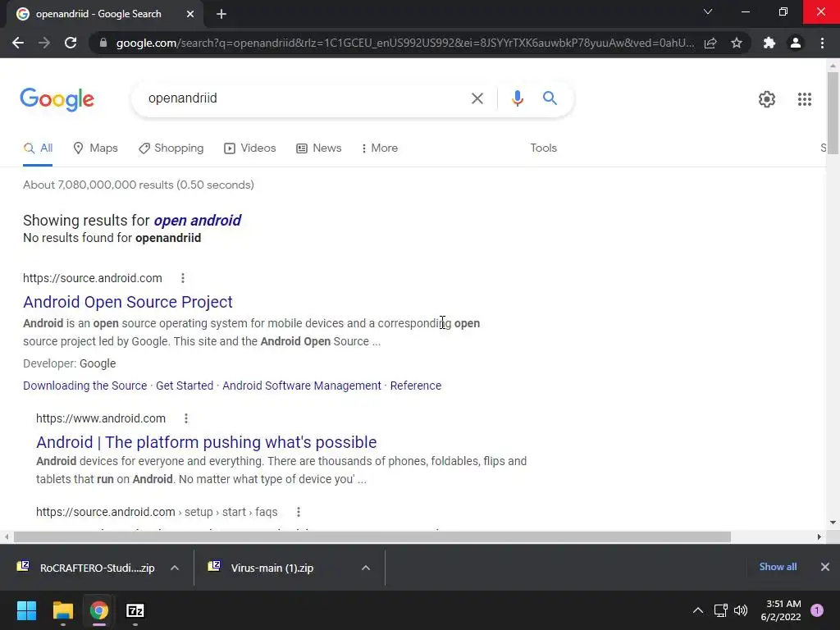840x630 pixels.
Task: Open Downloading the Source sitelink
Action: (84, 386)
